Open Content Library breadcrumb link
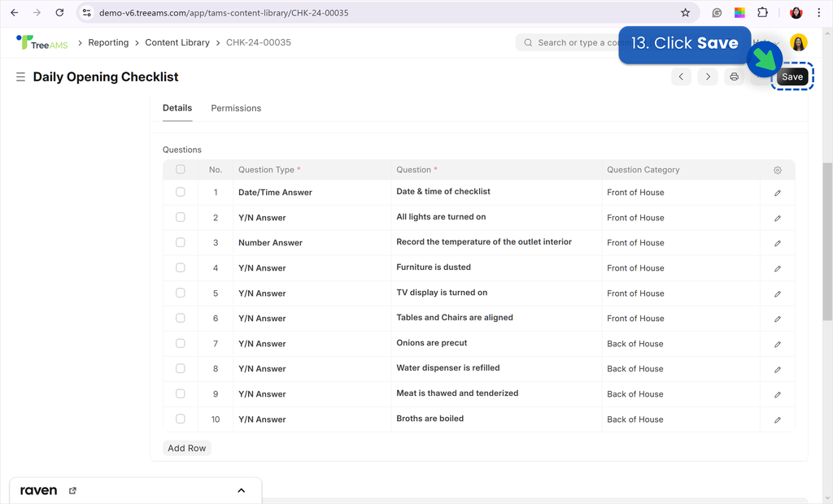The height and width of the screenshot is (504, 833). pyautogui.click(x=177, y=42)
